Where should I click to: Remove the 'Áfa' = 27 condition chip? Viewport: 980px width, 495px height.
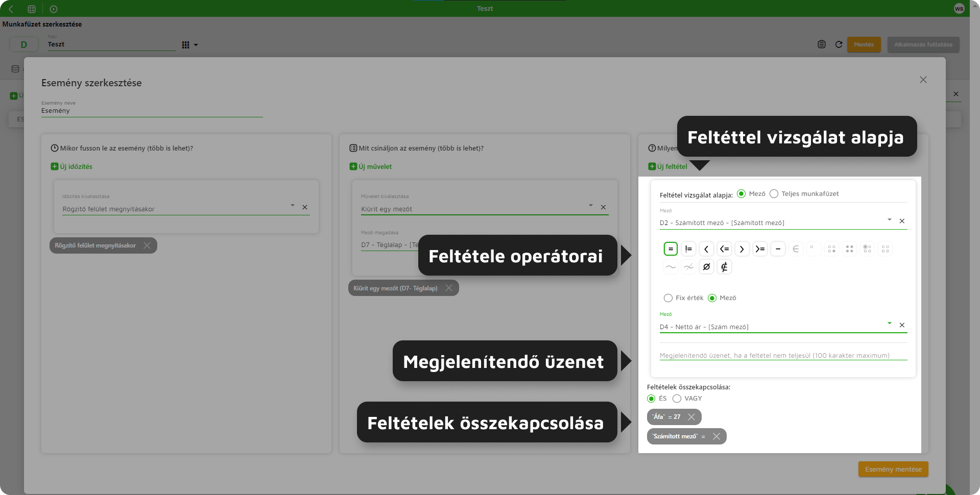point(691,417)
